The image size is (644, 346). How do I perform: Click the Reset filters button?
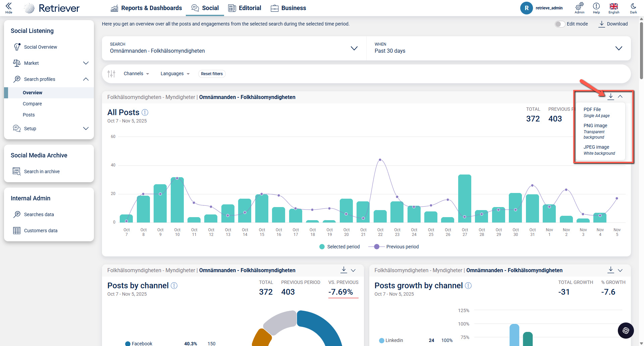[x=212, y=74]
